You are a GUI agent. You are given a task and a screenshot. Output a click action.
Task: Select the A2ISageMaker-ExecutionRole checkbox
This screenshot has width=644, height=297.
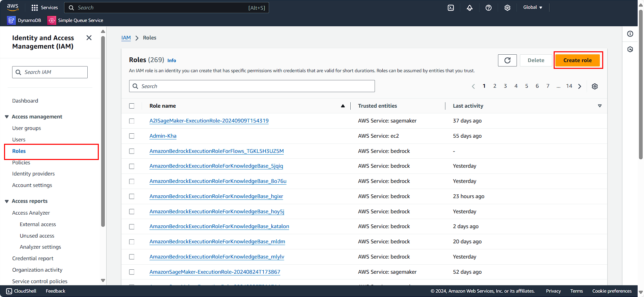(x=132, y=121)
